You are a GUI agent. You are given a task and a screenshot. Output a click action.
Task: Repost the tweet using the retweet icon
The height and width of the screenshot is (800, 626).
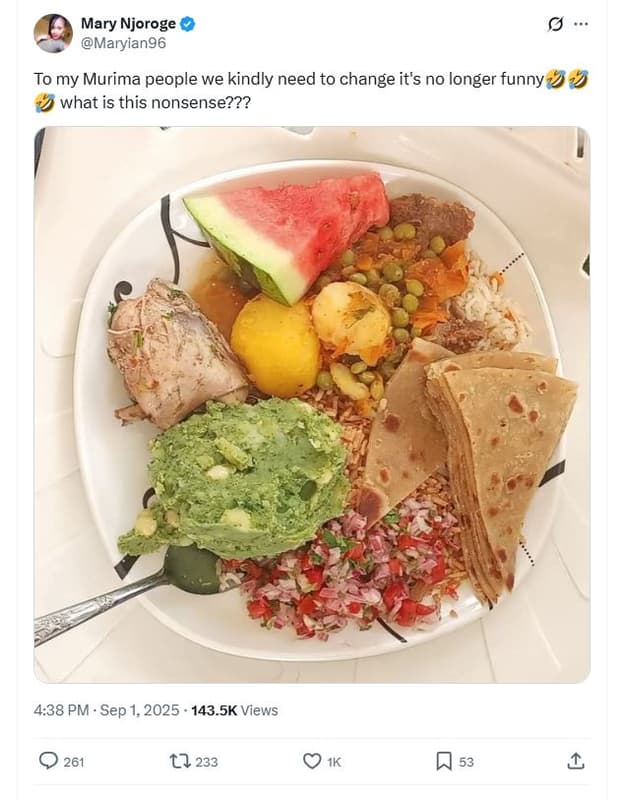[x=179, y=761]
